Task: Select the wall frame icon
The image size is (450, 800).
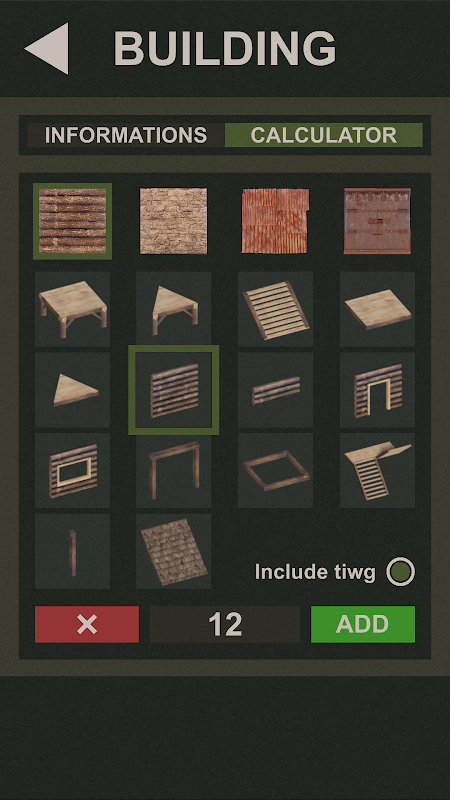Action: [x=173, y=470]
